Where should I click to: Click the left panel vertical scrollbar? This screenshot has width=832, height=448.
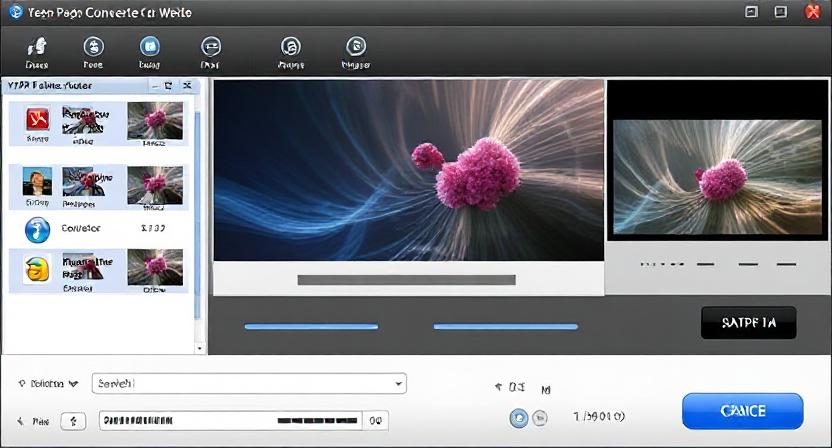click(198, 215)
